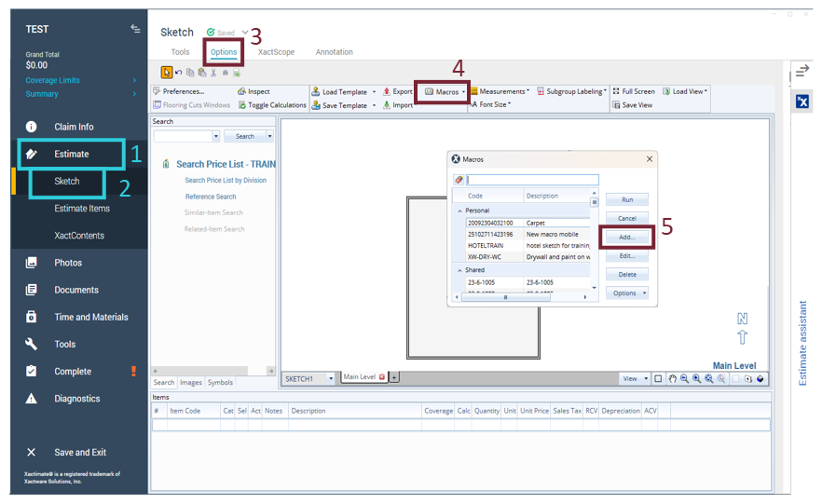Image resolution: width=822 pixels, height=504 pixels.
Task: Click Delete in Macros dialog
Action: (627, 274)
